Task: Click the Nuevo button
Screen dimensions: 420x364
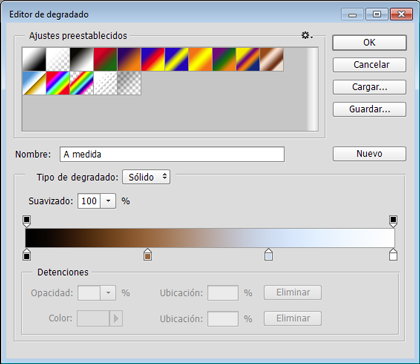Action: (x=369, y=154)
